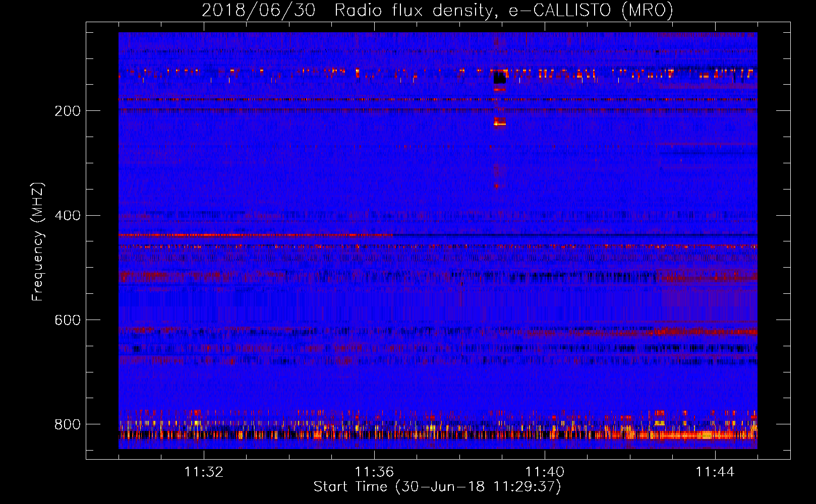Image resolution: width=816 pixels, height=504 pixels.
Task: Click the 11:32 time tick label
Action: pyautogui.click(x=204, y=472)
